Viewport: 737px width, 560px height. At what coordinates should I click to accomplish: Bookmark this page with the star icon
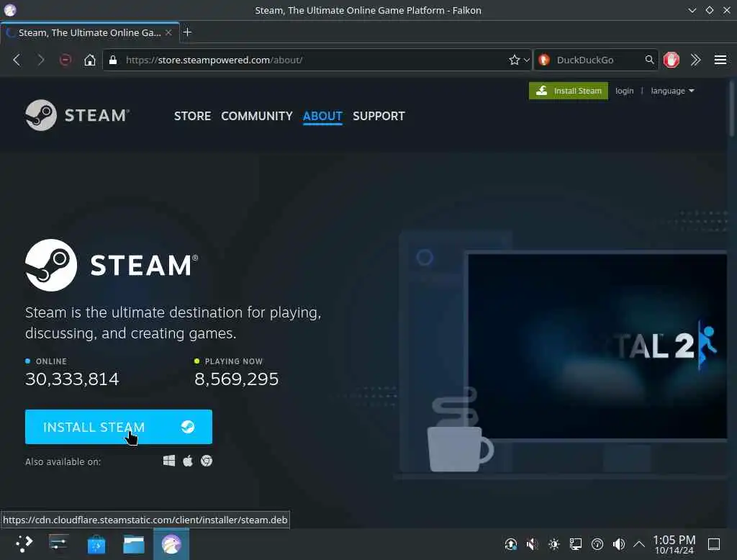514,60
